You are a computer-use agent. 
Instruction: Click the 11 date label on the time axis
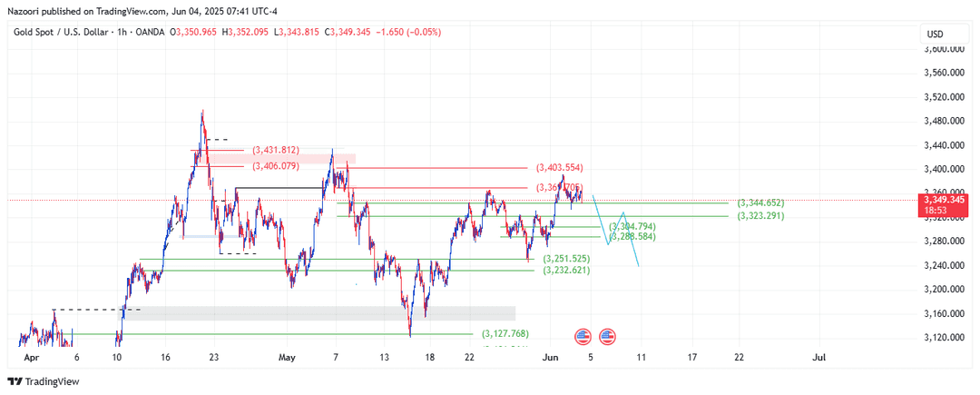(x=641, y=358)
